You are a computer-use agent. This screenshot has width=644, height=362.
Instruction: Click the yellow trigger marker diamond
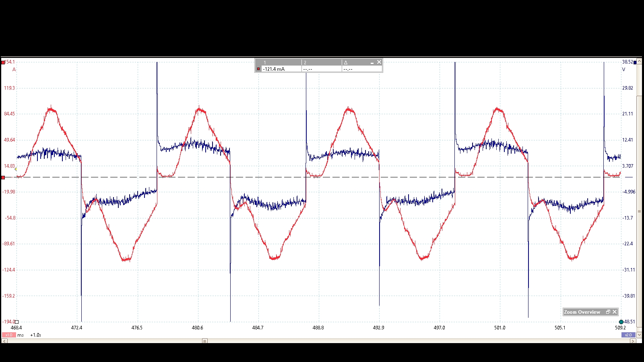pos(16,169)
